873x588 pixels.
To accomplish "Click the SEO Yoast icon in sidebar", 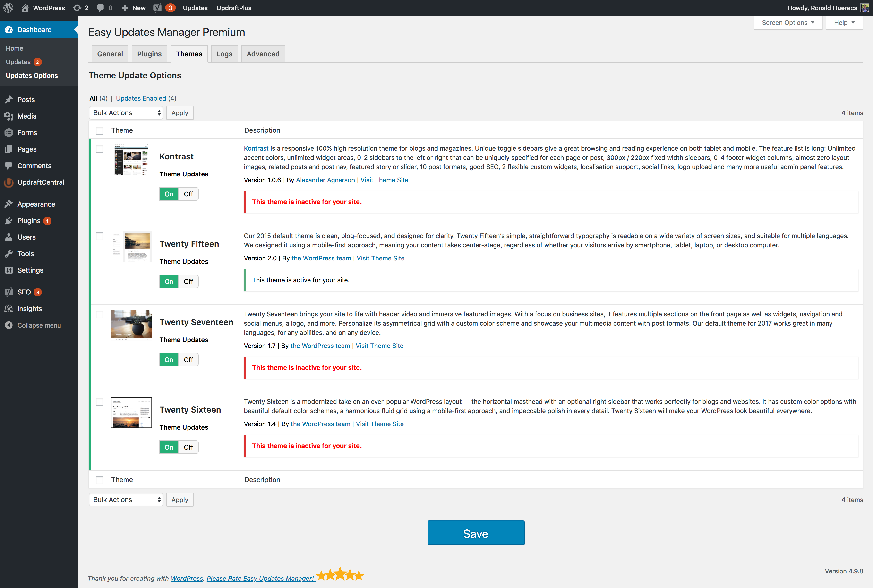I will 9,292.
